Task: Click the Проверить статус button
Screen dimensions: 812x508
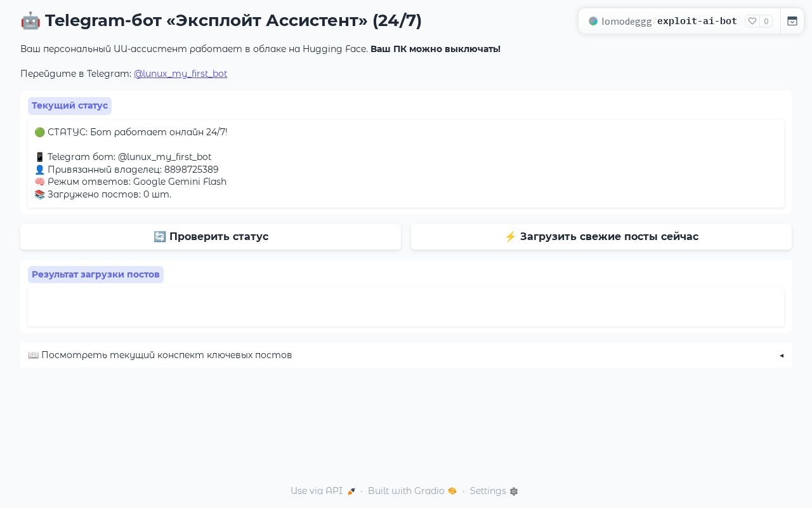Action: pyautogui.click(x=211, y=237)
